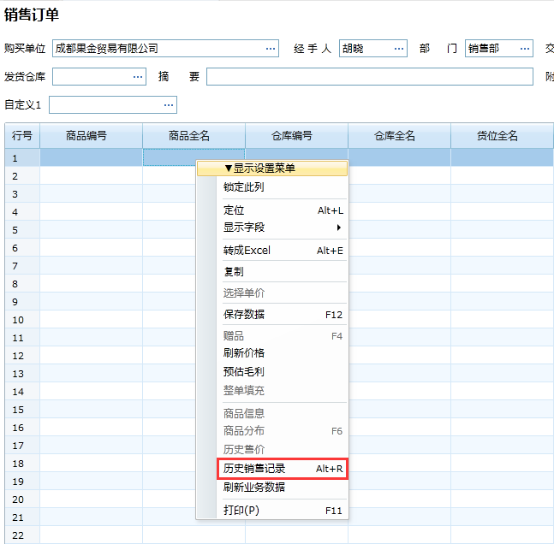554x545 pixels.
Task: Choose 刷新业务数据 menu item
Action: [283, 487]
